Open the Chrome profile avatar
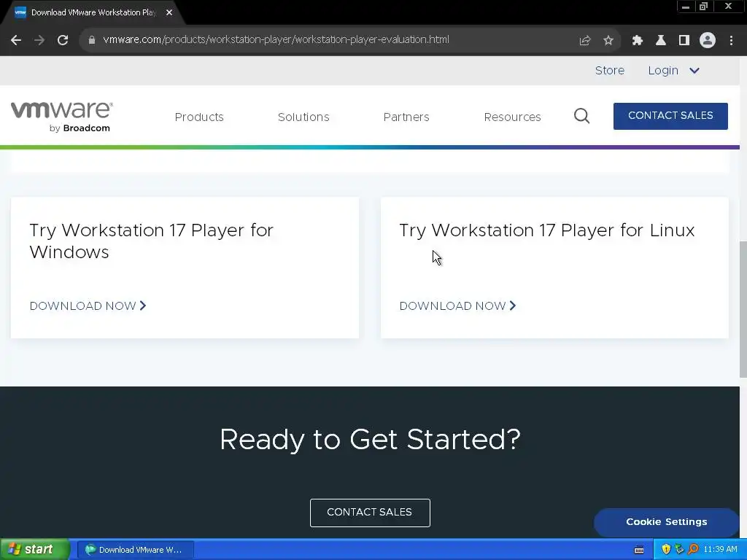747x560 pixels. pos(708,41)
